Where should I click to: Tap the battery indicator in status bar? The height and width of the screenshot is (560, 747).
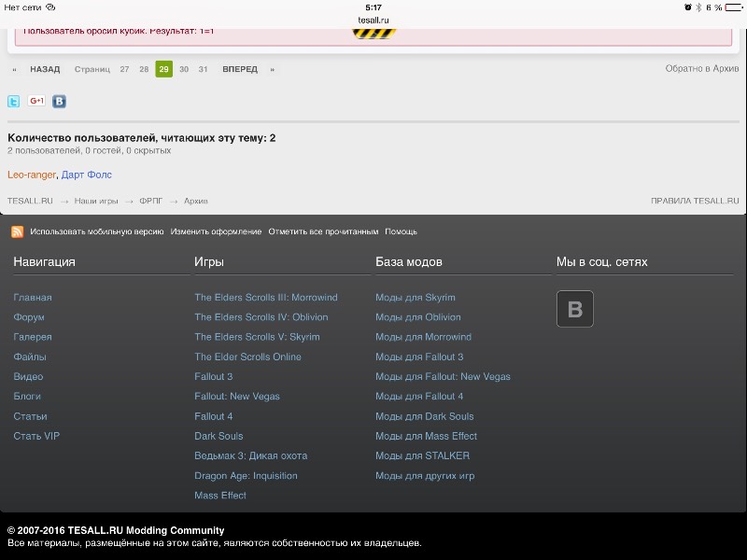734,7
